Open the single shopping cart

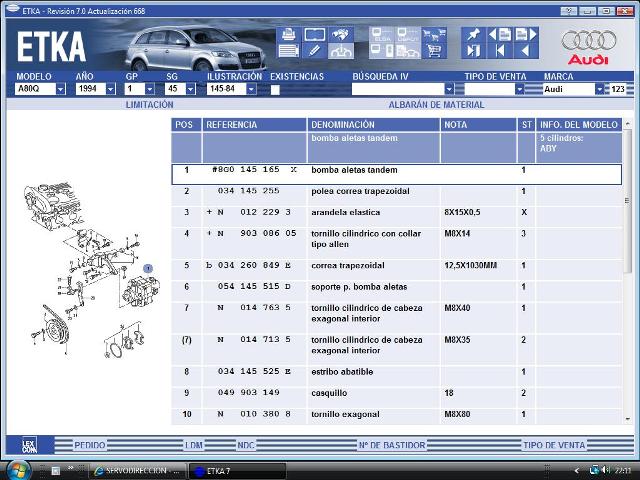[x=434, y=51]
